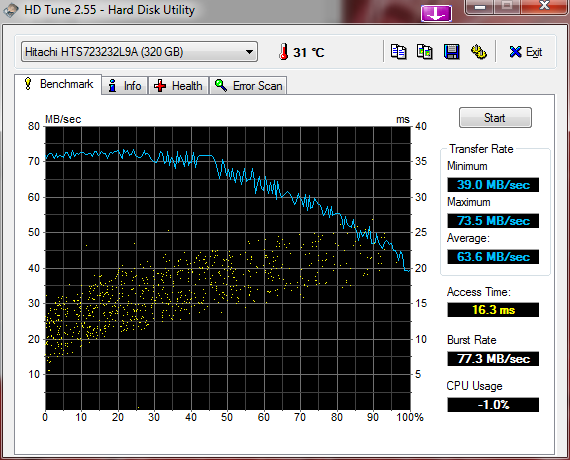
Task: Click the Maximum 73.5 MB/sec value
Action: click(x=493, y=221)
